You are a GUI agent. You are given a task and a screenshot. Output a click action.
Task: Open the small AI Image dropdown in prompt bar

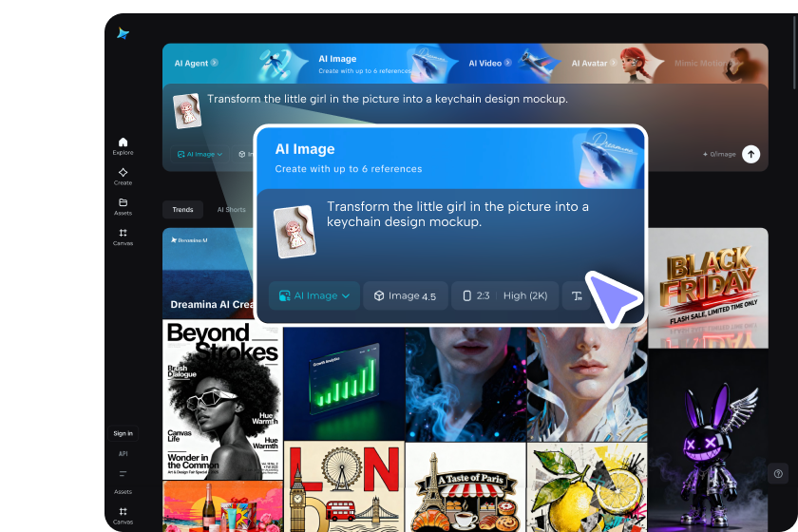click(x=200, y=154)
